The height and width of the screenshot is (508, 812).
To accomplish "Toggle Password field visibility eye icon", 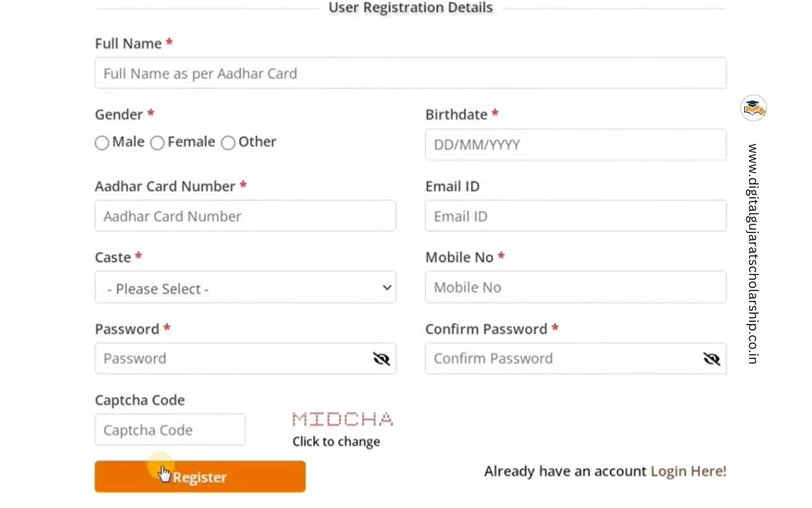I will pos(382,359).
